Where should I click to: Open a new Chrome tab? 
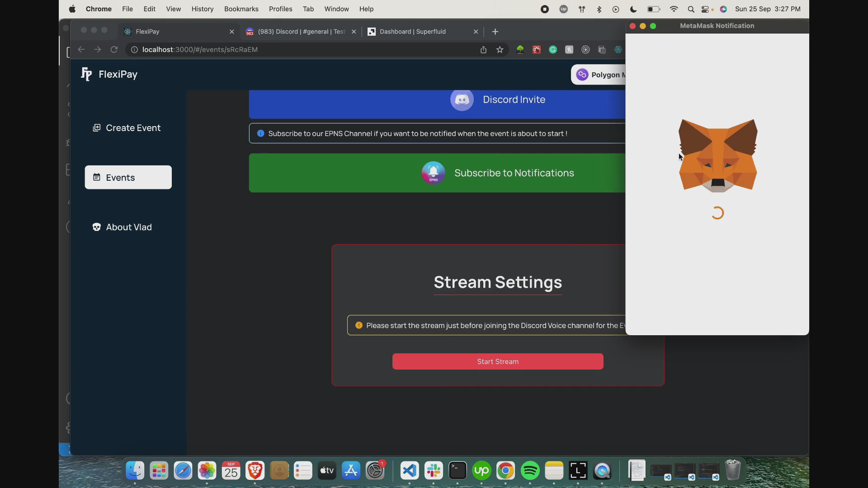[495, 32]
